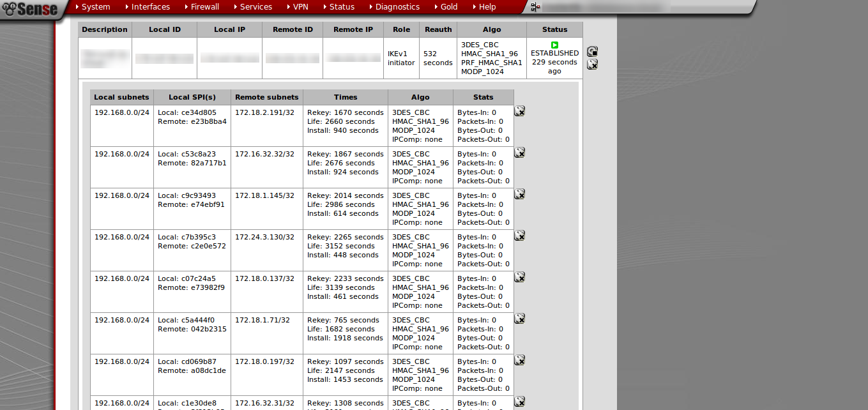This screenshot has width=868, height=410.
Task: Click remote subnet 172.18.1.71/32
Action: point(263,320)
